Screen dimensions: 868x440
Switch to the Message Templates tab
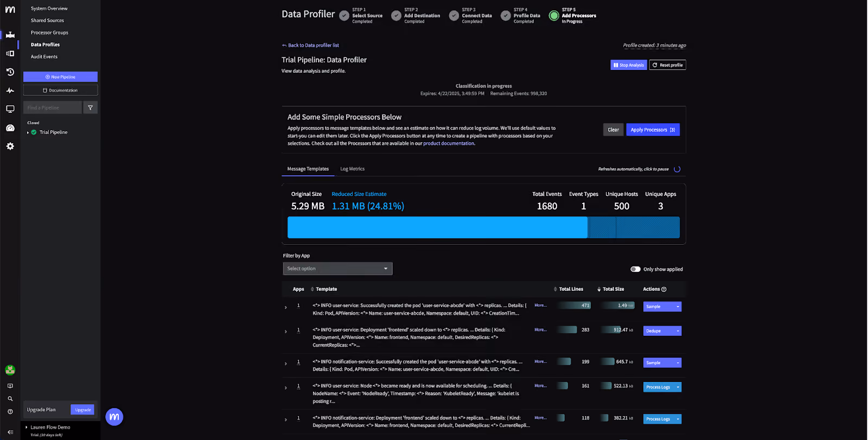point(308,169)
